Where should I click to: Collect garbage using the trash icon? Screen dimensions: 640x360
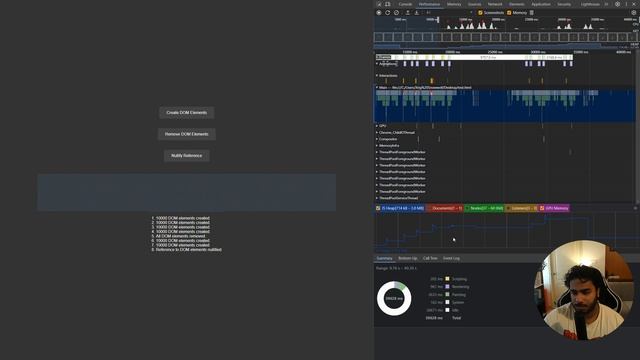(x=531, y=13)
